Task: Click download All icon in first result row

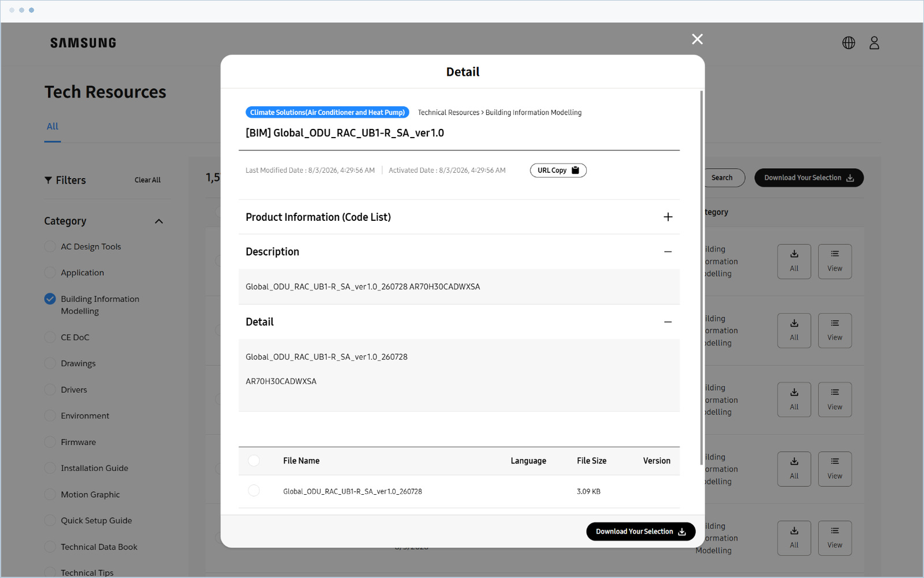Action: coord(794,261)
